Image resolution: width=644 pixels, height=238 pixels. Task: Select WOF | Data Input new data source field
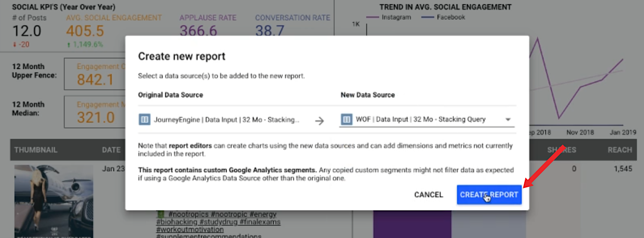(x=427, y=119)
